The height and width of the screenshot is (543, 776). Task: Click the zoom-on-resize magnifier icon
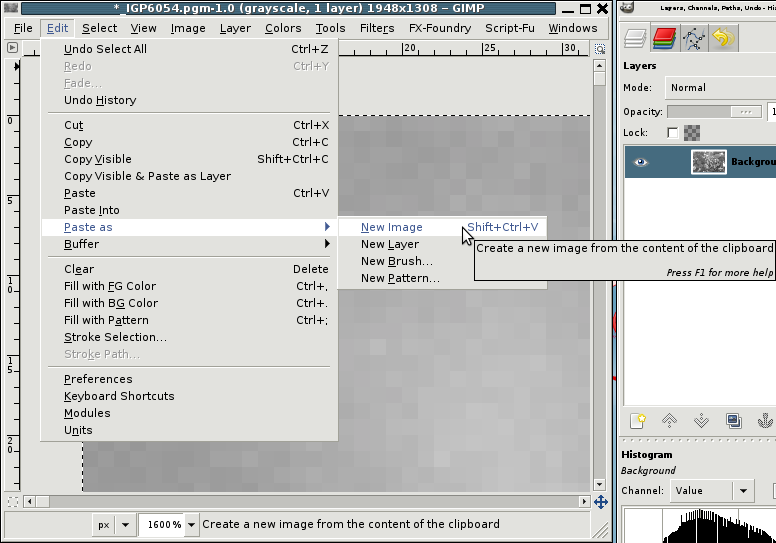[600, 49]
